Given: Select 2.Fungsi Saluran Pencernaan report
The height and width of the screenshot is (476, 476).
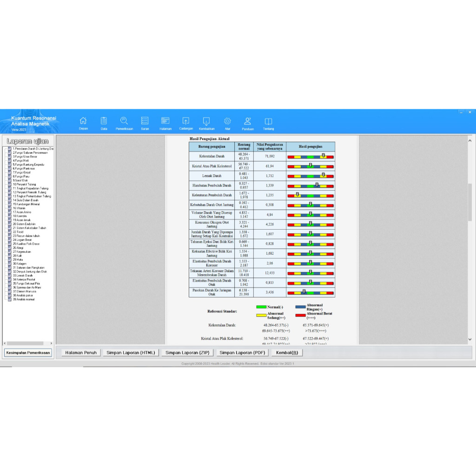Looking at the screenshot, I should click(x=30, y=152).
